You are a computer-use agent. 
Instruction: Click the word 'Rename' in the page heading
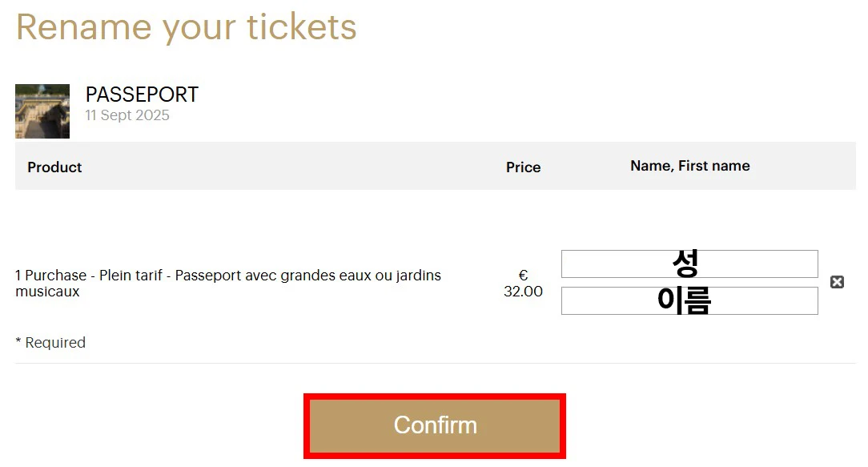click(x=83, y=27)
